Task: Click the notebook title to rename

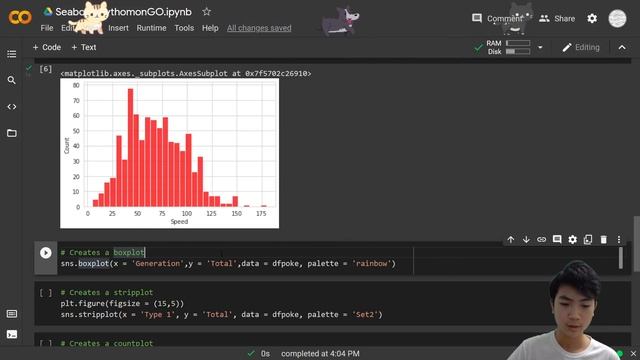Action: (x=123, y=12)
